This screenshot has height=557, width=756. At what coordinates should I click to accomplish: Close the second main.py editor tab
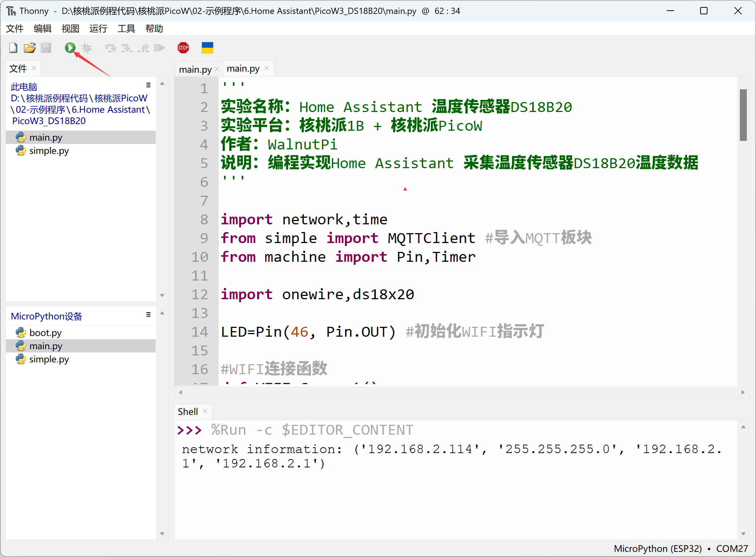point(267,68)
